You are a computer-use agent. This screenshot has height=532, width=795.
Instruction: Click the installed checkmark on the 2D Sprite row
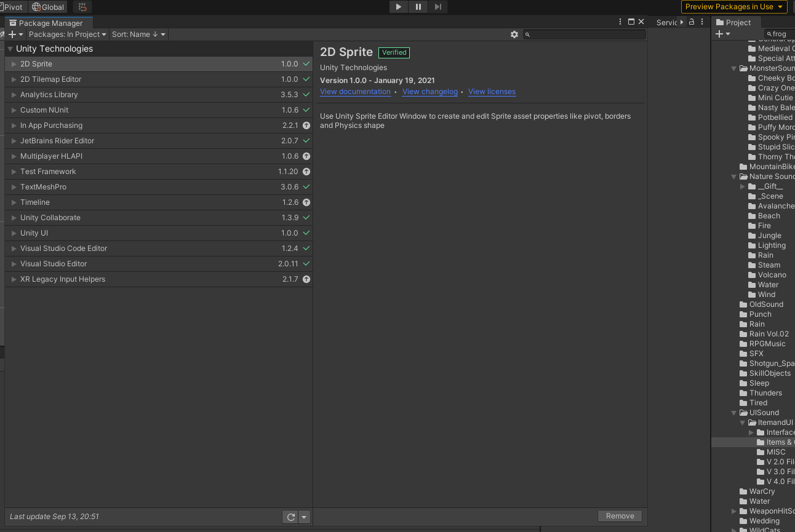(x=306, y=64)
